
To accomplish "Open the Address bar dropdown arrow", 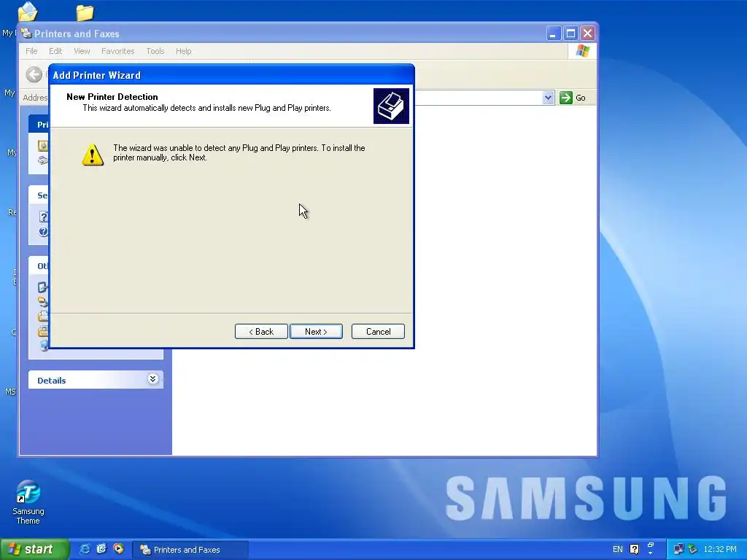I will coord(548,98).
